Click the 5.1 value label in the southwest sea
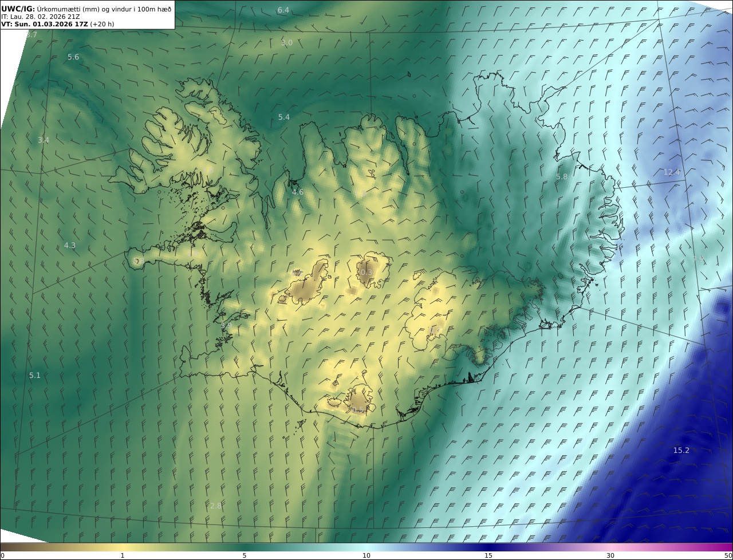 click(x=35, y=376)
